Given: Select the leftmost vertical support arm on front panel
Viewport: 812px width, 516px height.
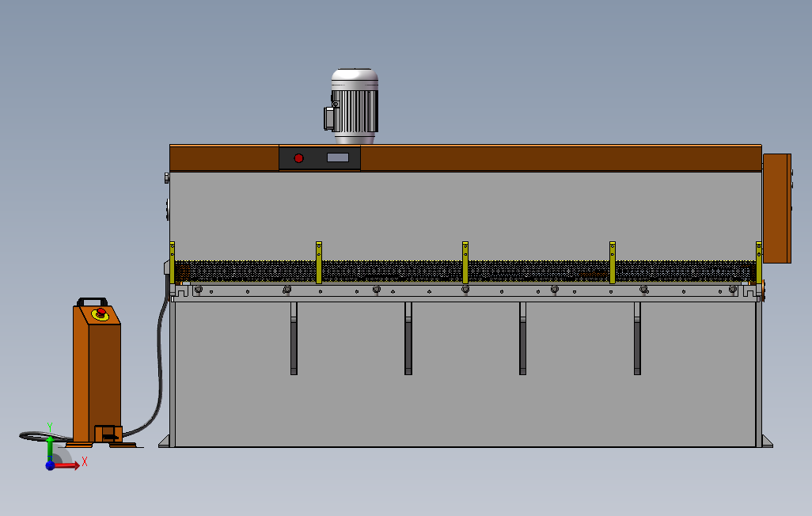Looking at the screenshot, I should [294, 338].
